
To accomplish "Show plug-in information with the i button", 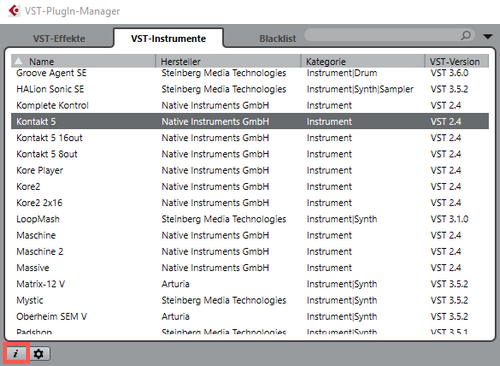I will 16,353.
